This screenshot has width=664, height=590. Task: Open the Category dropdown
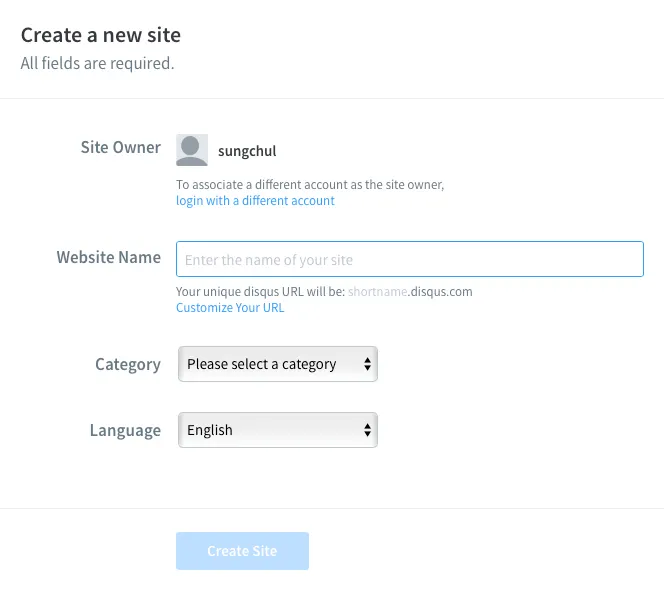(x=277, y=365)
